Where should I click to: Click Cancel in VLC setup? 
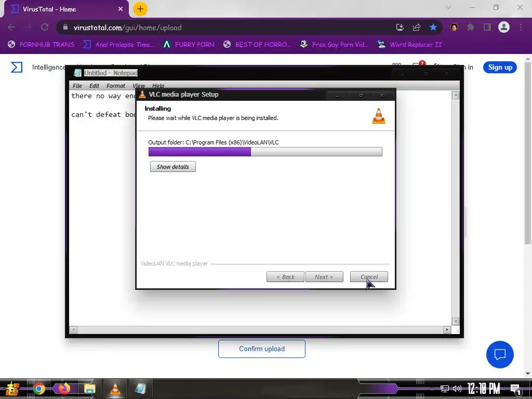point(369,277)
